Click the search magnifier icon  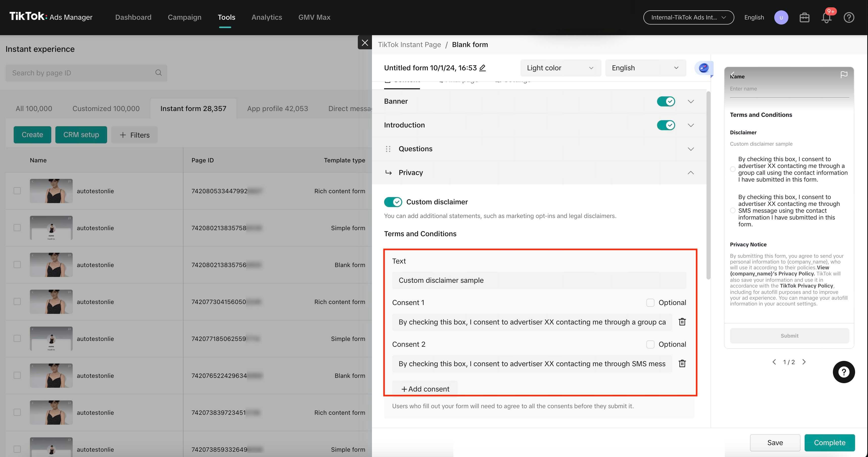158,73
